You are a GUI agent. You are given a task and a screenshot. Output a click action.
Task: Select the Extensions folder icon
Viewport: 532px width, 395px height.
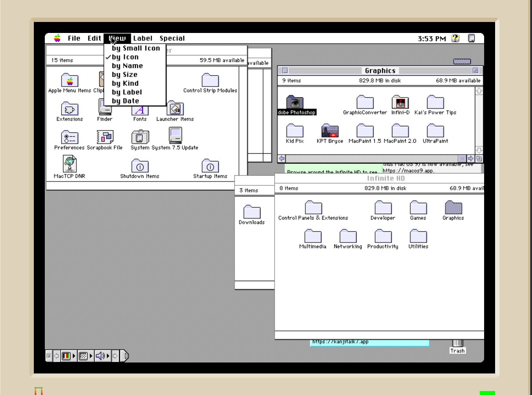pyautogui.click(x=69, y=109)
